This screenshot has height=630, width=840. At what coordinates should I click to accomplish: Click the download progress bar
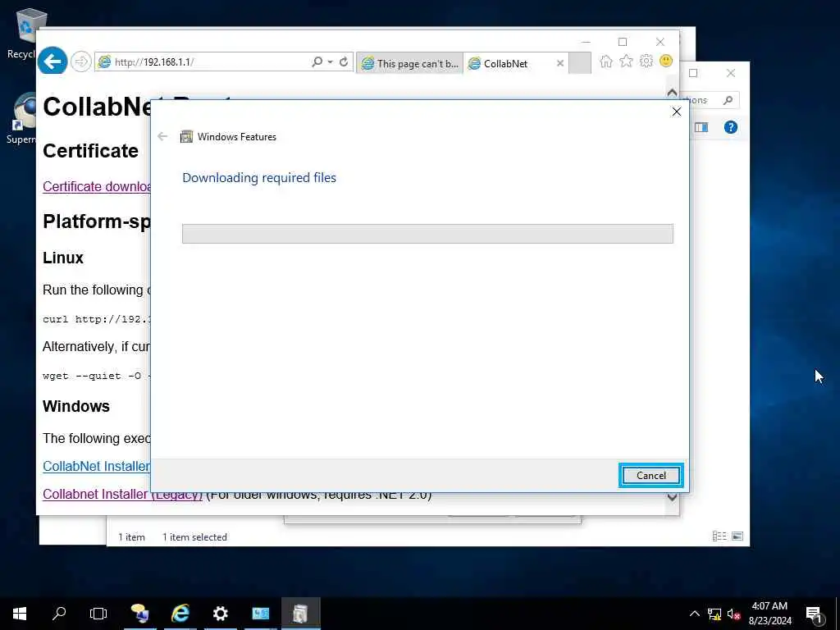pyautogui.click(x=427, y=234)
